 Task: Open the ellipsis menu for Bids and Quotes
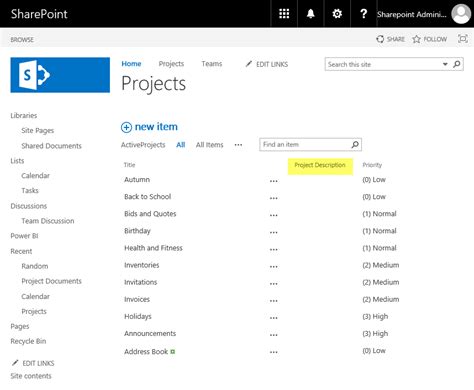tap(274, 215)
